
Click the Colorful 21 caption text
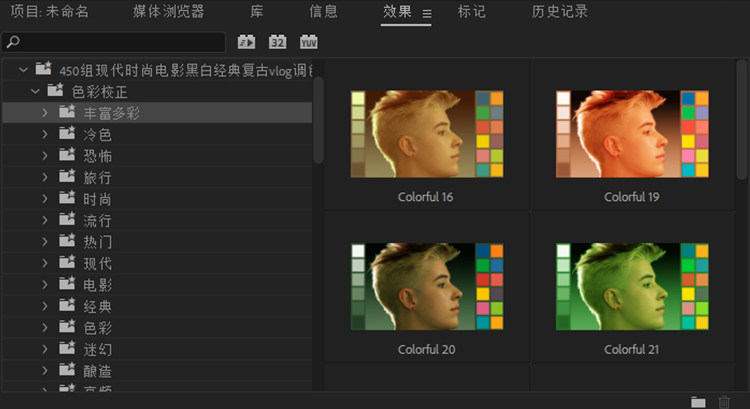pyautogui.click(x=631, y=350)
